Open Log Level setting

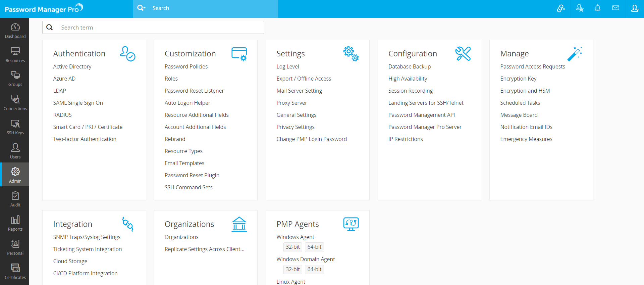(x=288, y=66)
